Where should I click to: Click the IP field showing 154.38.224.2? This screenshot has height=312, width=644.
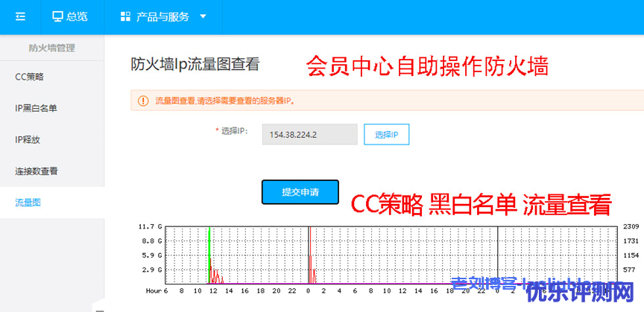[x=309, y=134]
